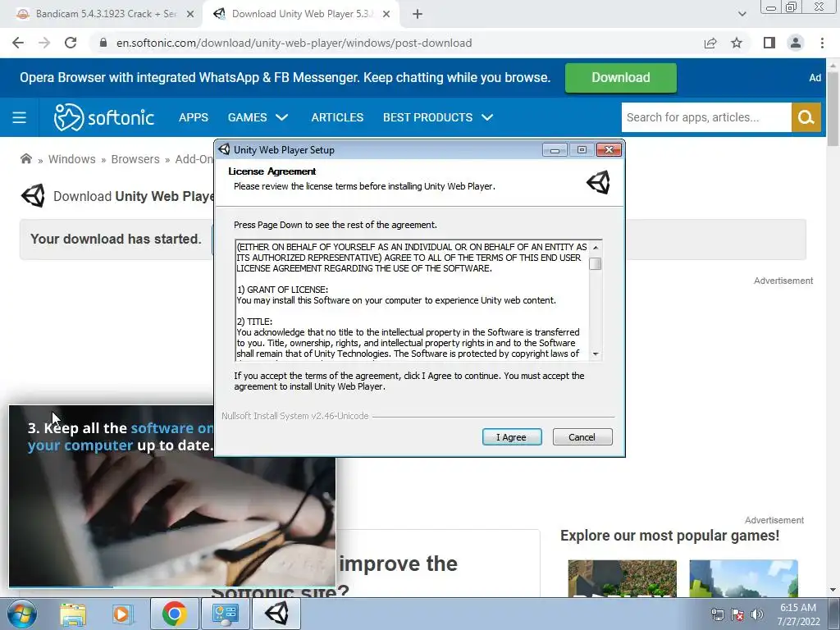Open the Browsers breadcrumb link
The image size is (840, 630).
click(135, 159)
